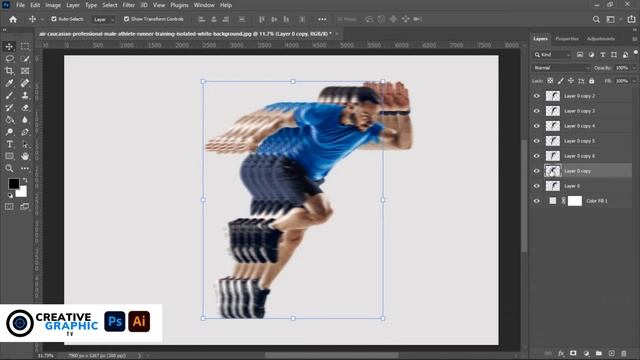This screenshot has width=640, height=360.
Task: Click the Color Fill 1 white thumbnail
Action: [575, 201]
